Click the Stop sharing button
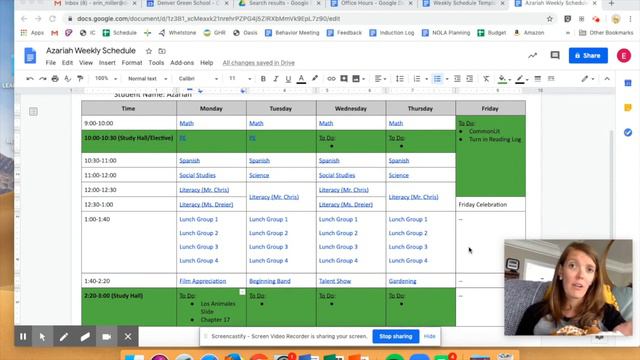The width and height of the screenshot is (640, 360). click(396, 336)
